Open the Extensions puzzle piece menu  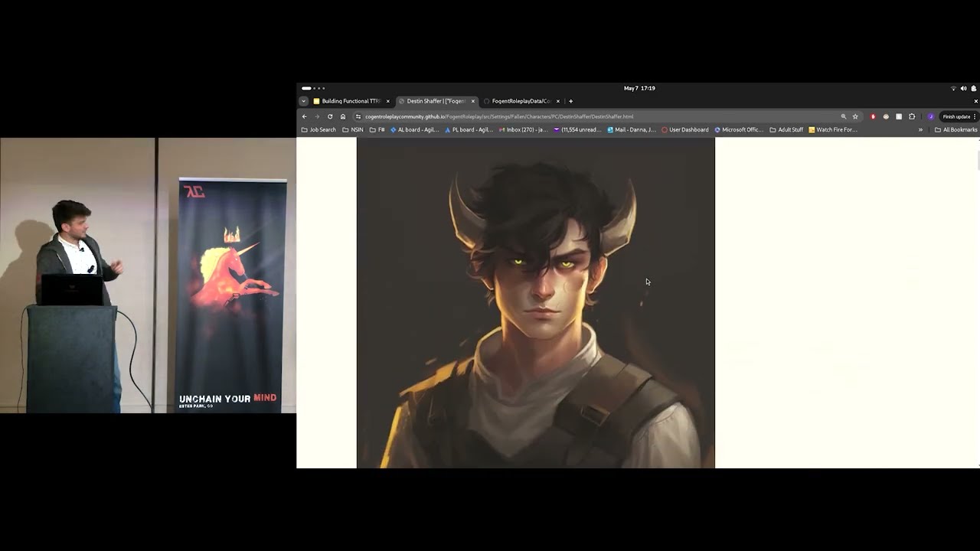point(912,116)
